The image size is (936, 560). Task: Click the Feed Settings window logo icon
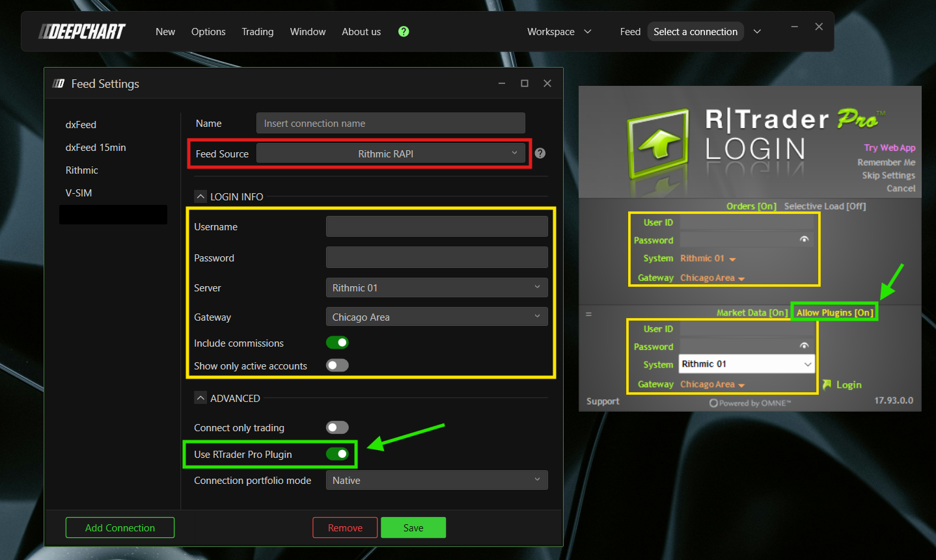pos(59,83)
